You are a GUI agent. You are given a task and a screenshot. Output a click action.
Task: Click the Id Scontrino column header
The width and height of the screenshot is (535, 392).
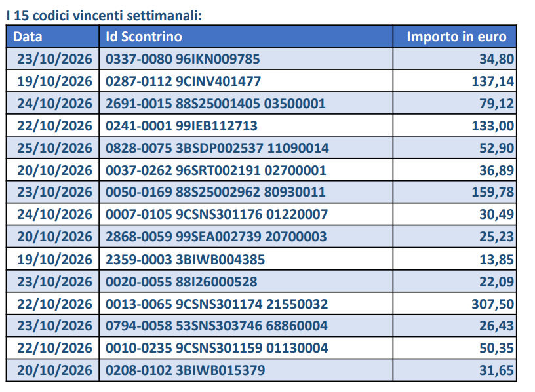(x=246, y=37)
